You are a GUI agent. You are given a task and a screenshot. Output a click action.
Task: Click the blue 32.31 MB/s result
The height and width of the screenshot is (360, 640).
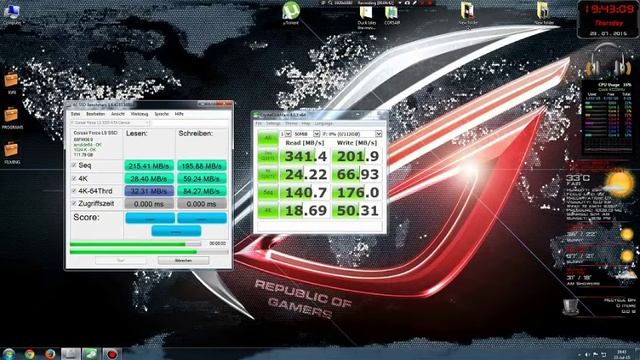149,191
